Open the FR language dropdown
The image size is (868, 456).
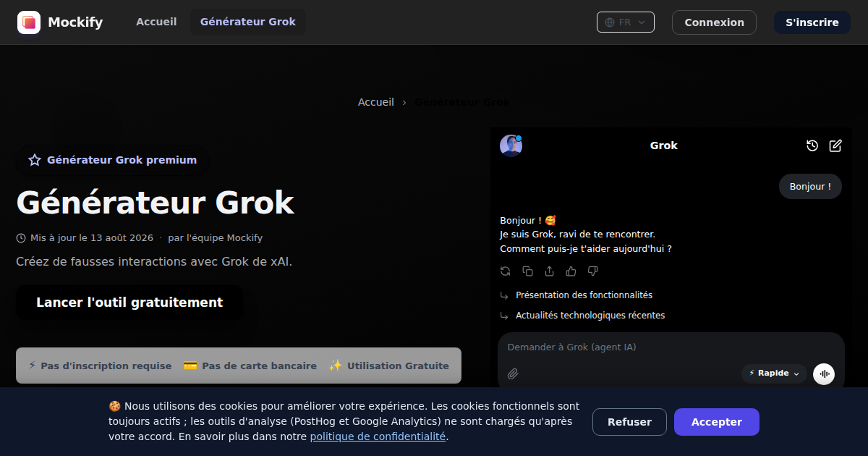coord(626,22)
